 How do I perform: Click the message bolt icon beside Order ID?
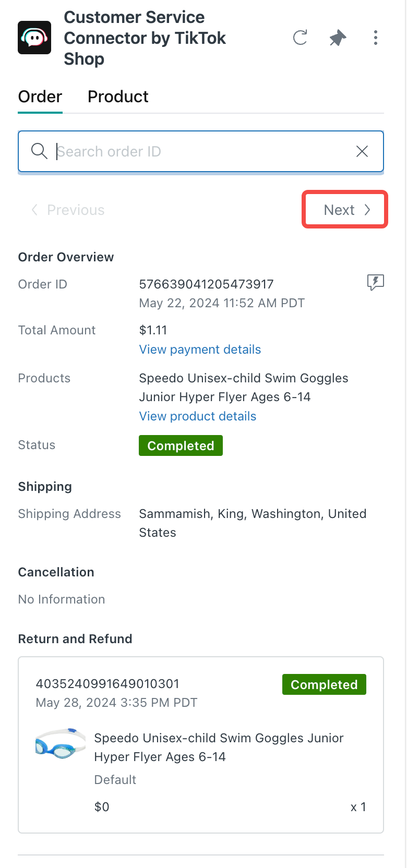(x=375, y=283)
